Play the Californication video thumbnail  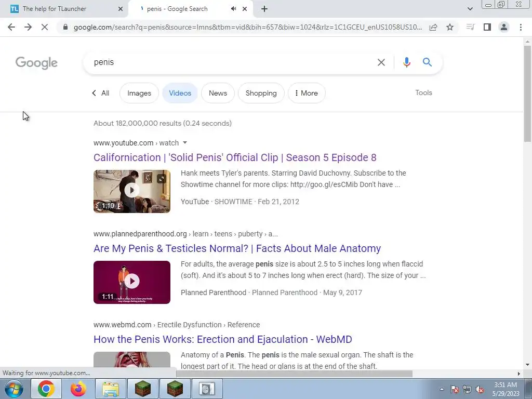click(132, 191)
